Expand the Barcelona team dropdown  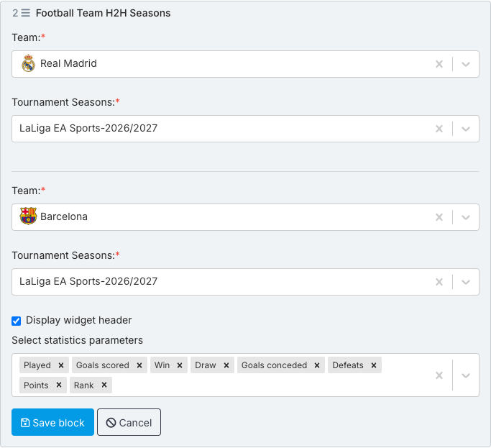coord(466,217)
